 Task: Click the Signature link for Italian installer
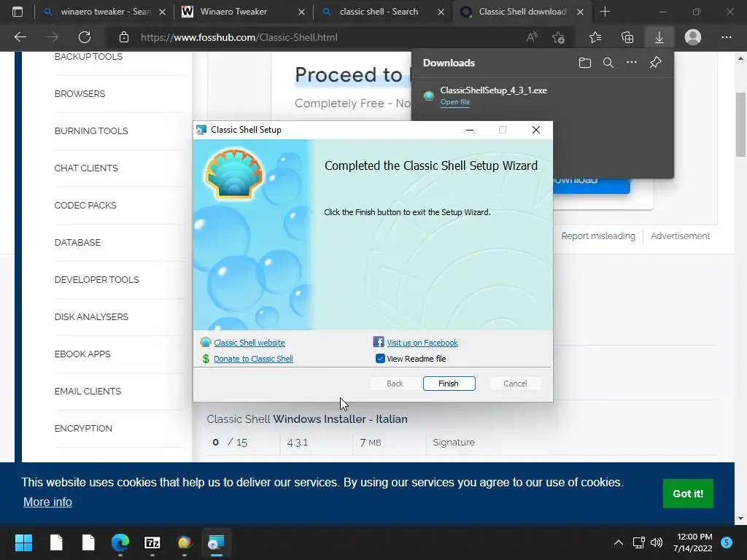tap(454, 443)
